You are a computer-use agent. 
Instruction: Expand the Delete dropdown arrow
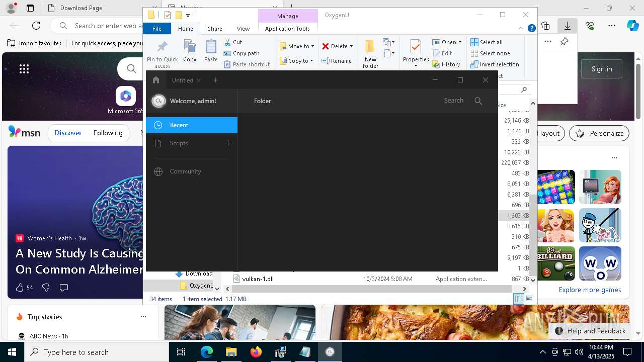click(x=351, y=46)
